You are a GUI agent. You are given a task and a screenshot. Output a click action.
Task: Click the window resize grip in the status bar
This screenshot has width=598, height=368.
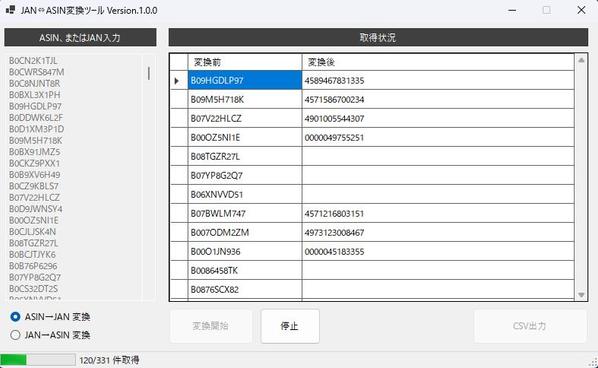click(593, 363)
